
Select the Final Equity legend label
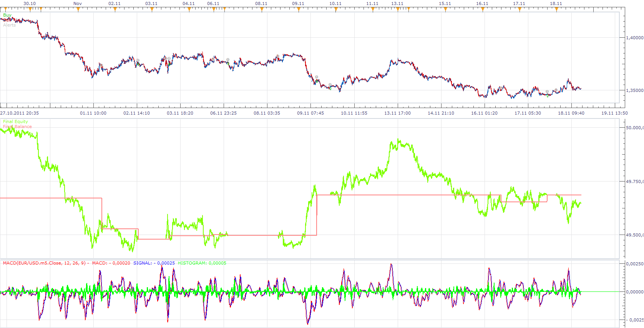tap(15, 122)
